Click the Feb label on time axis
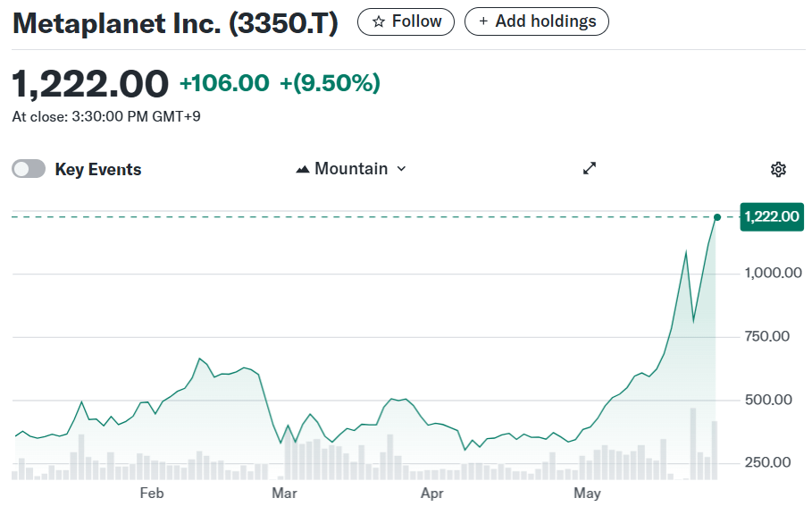The image size is (812, 515). click(x=152, y=493)
